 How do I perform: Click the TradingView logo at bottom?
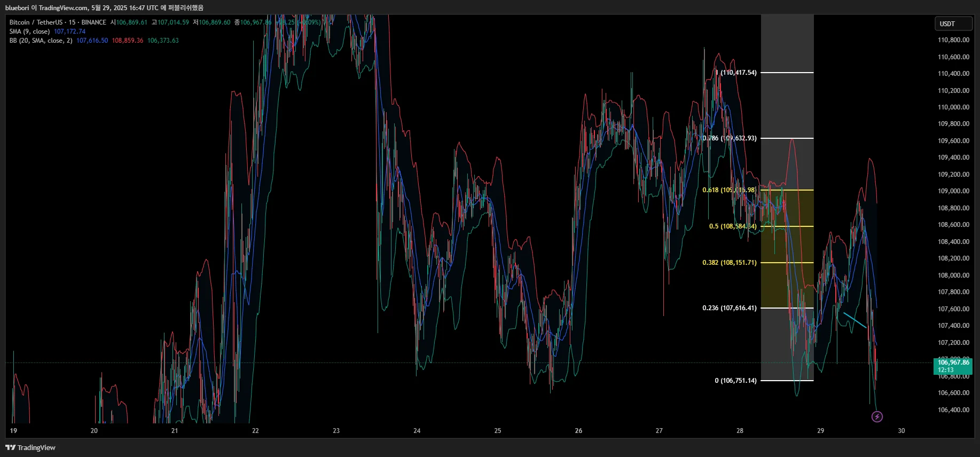coord(30,447)
